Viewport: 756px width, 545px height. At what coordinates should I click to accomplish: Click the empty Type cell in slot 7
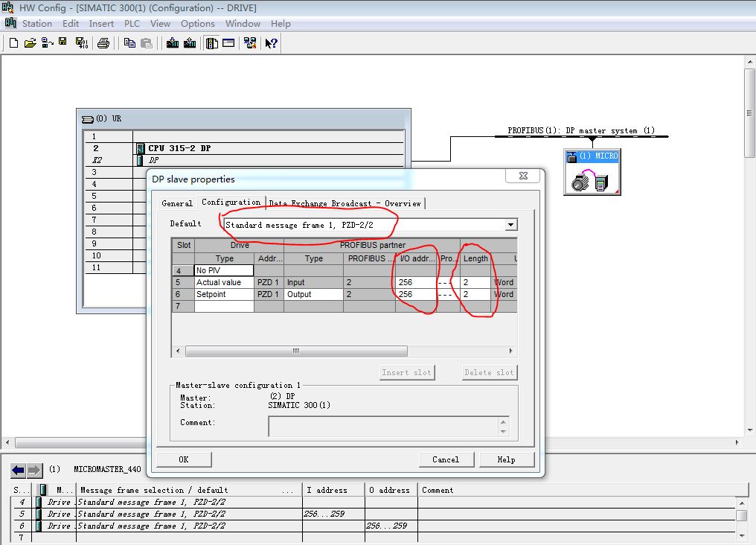(x=224, y=306)
